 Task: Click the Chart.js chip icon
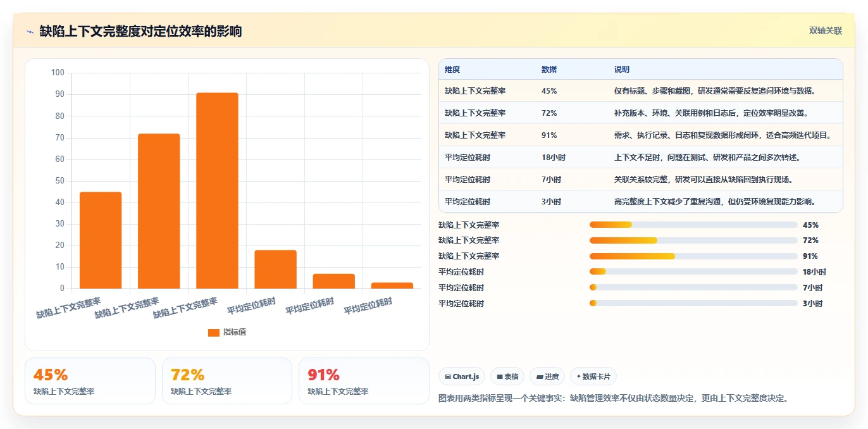coord(448,377)
